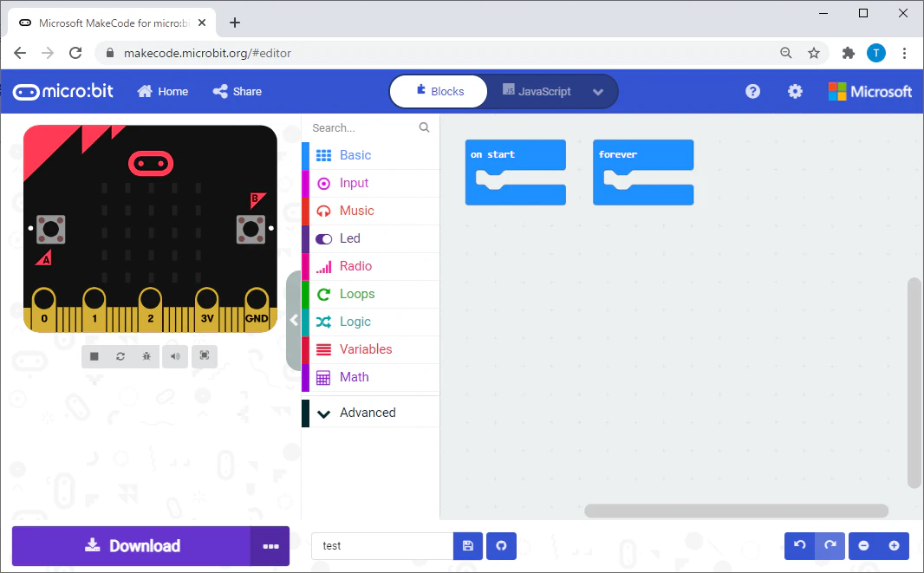This screenshot has height=573, width=924.
Task: Click the search magnifier icon in toolbox
Action: pos(424,127)
